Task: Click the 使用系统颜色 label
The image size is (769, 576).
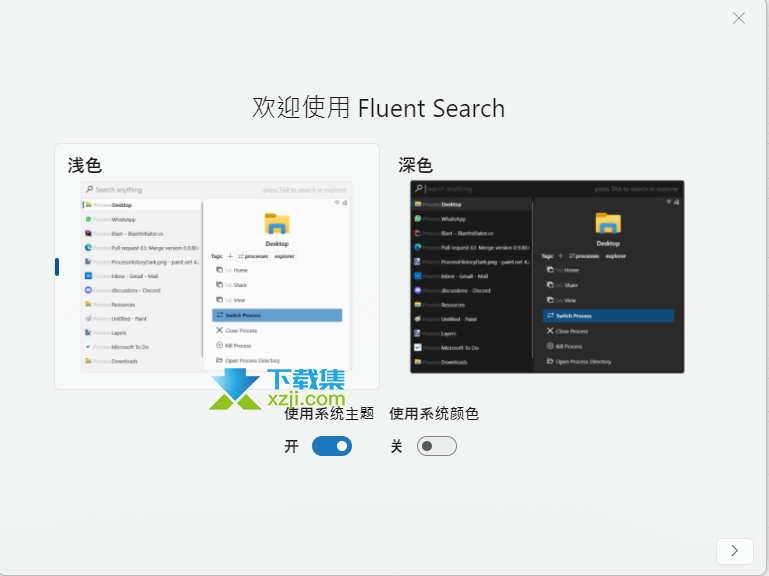Action: pyautogui.click(x=434, y=414)
